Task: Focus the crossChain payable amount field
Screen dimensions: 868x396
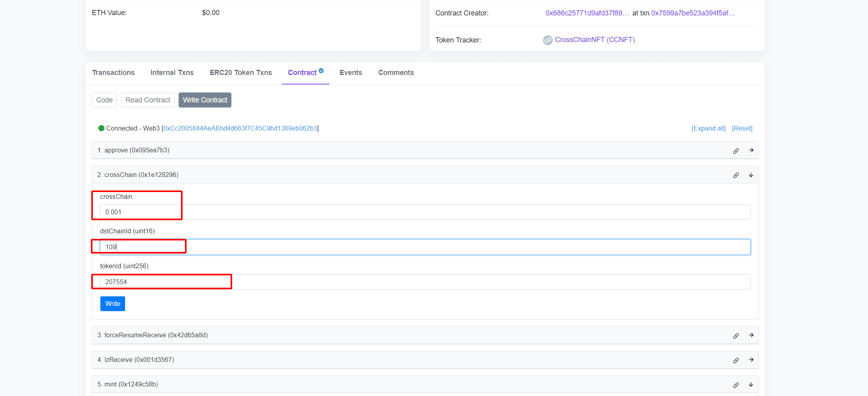Action: coord(425,212)
